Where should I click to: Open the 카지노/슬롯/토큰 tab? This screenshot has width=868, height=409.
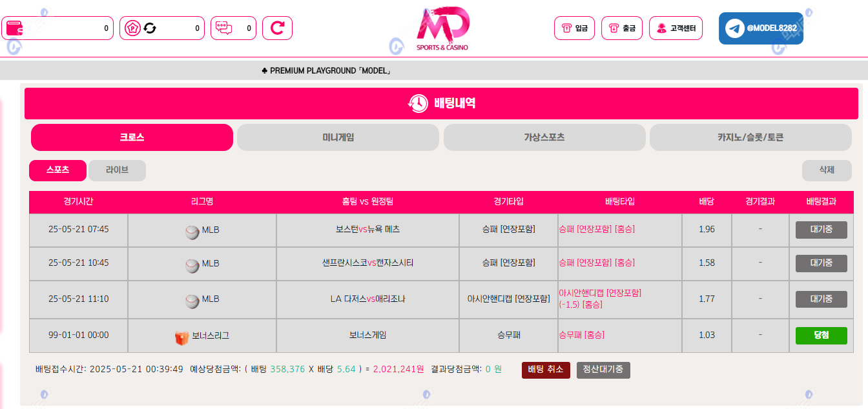(x=750, y=137)
